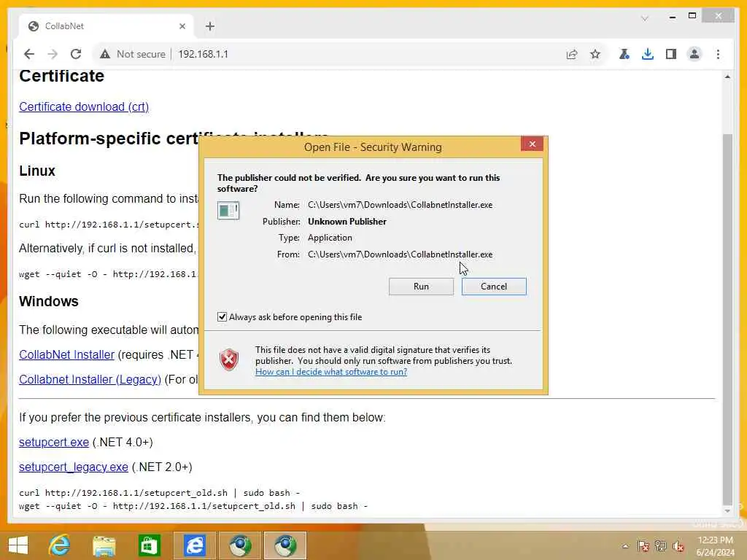Download setupcert.exe
This screenshot has width=747, height=560.
click(54, 443)
